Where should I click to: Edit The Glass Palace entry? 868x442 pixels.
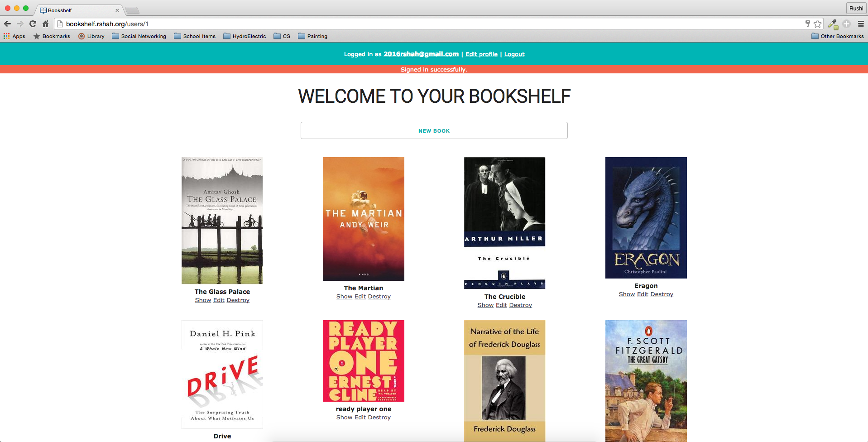pyautogui.click(x=219, y=300)
